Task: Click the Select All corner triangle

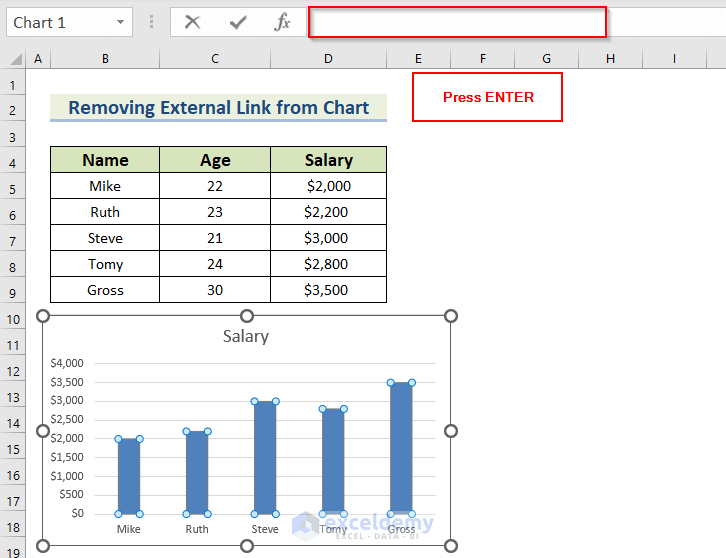Action: (16, 59)
